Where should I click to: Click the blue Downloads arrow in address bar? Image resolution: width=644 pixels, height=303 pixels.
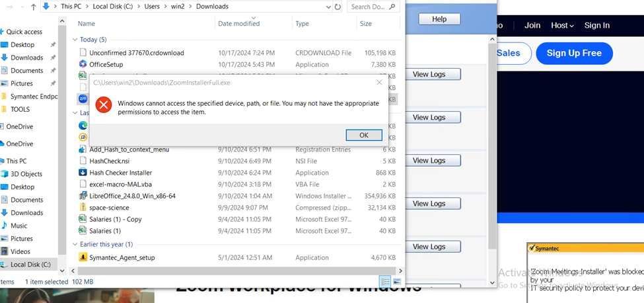click(46, 6)
